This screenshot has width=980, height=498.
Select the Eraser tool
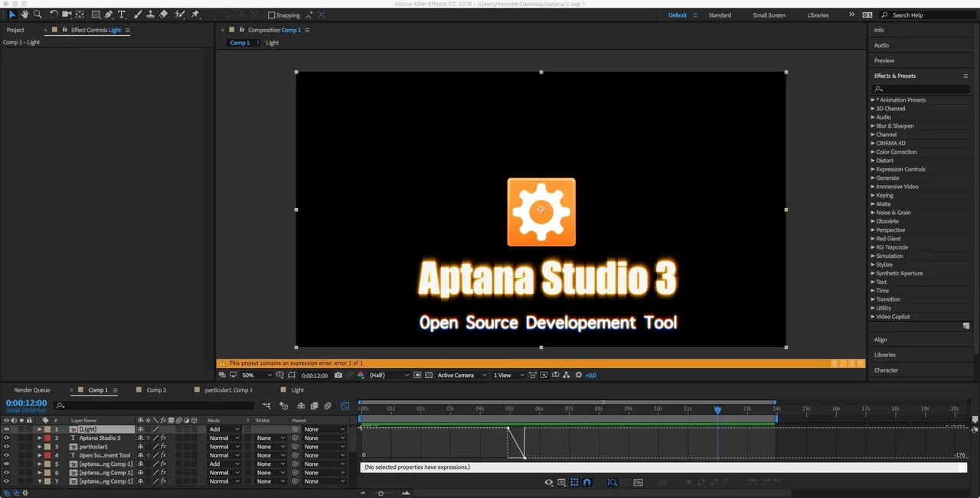tap(163, 15)
